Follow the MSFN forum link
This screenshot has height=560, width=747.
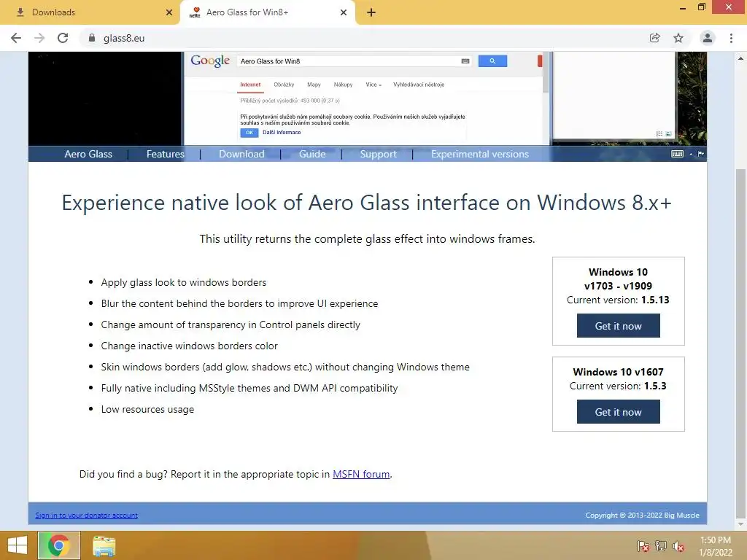(361, 474)
